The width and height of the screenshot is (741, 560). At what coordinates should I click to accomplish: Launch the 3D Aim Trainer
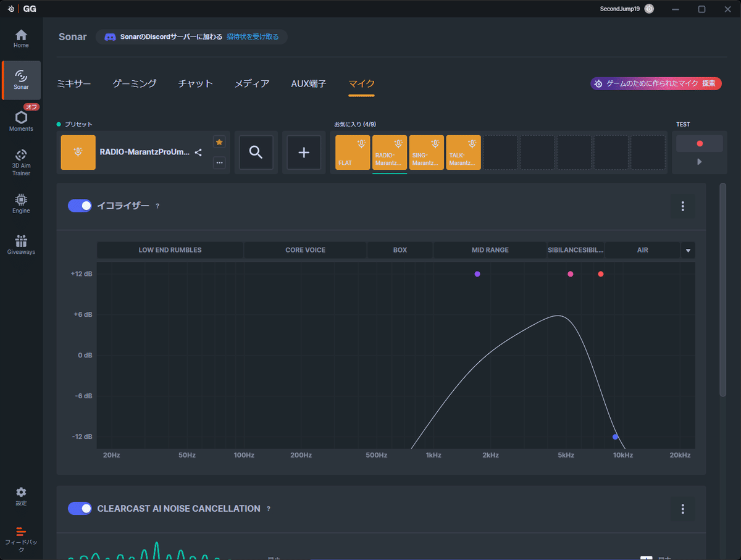pos(21,162)
